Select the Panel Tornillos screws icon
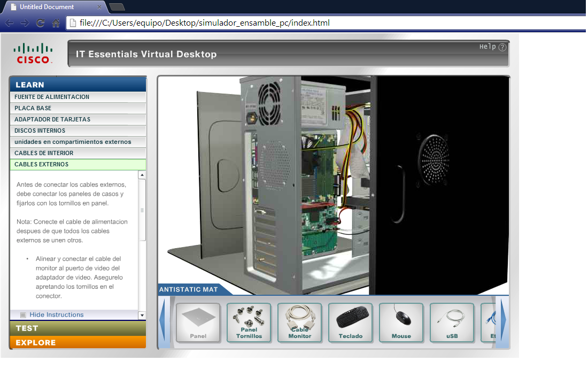 pyautogui.click(x=249, y=322)
